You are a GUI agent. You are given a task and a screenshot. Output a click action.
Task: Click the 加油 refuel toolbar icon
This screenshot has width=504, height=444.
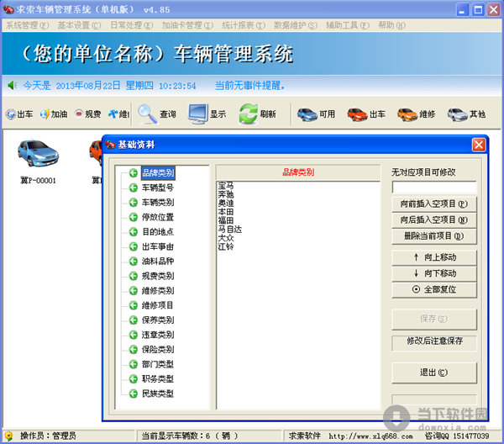(x=44, y=114)
